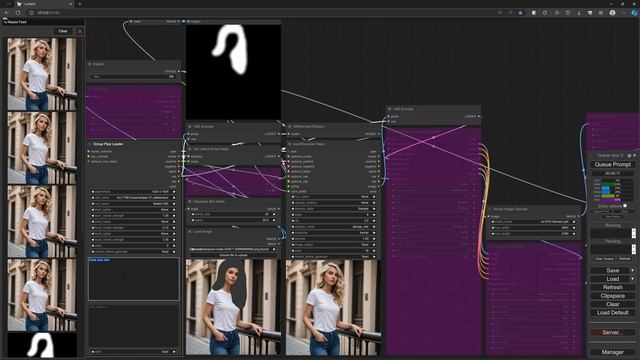Switch to the ComfyUI browser tab
The height and width of the screenshot is (360, 640).
43,4
